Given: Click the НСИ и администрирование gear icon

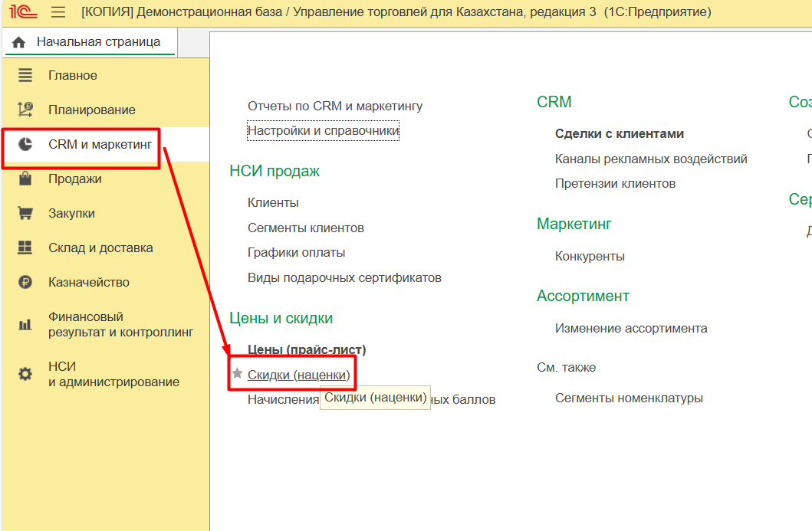Looking at the screenshot, I should coord(25,374).
